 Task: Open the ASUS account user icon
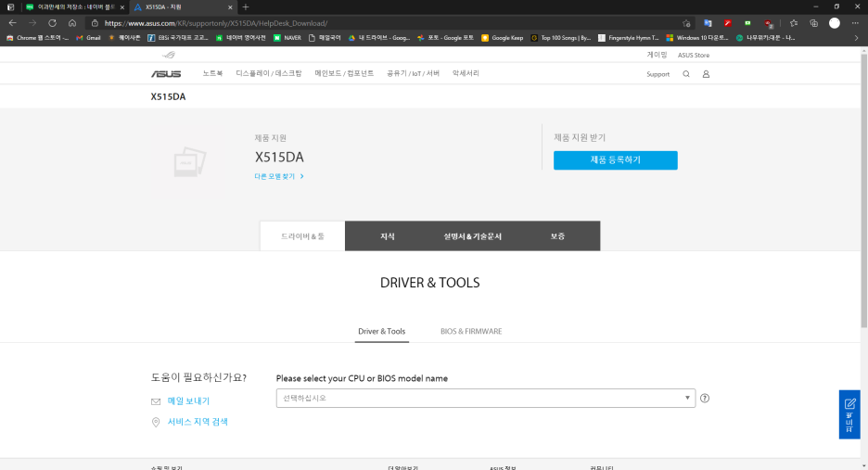[x=706, y=74]
